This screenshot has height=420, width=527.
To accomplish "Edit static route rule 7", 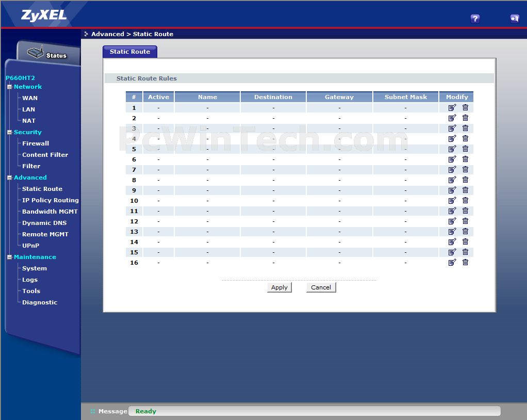I will [x=452, y=169].
